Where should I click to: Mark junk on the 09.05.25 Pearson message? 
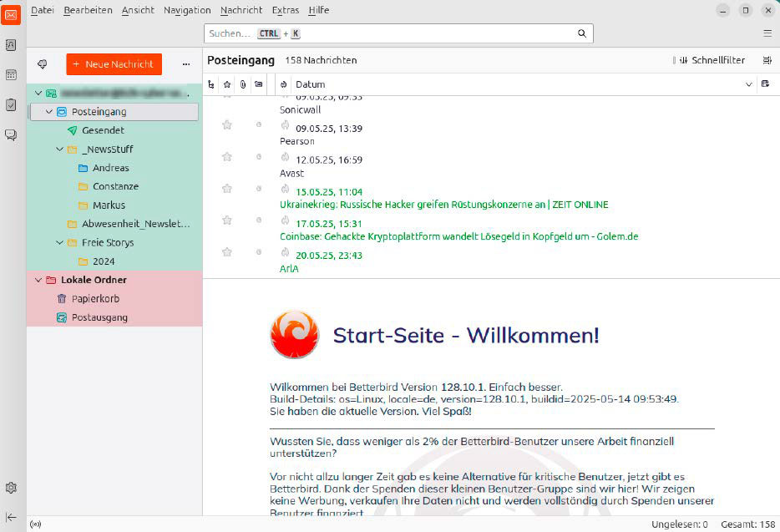[x=285, y=125]
